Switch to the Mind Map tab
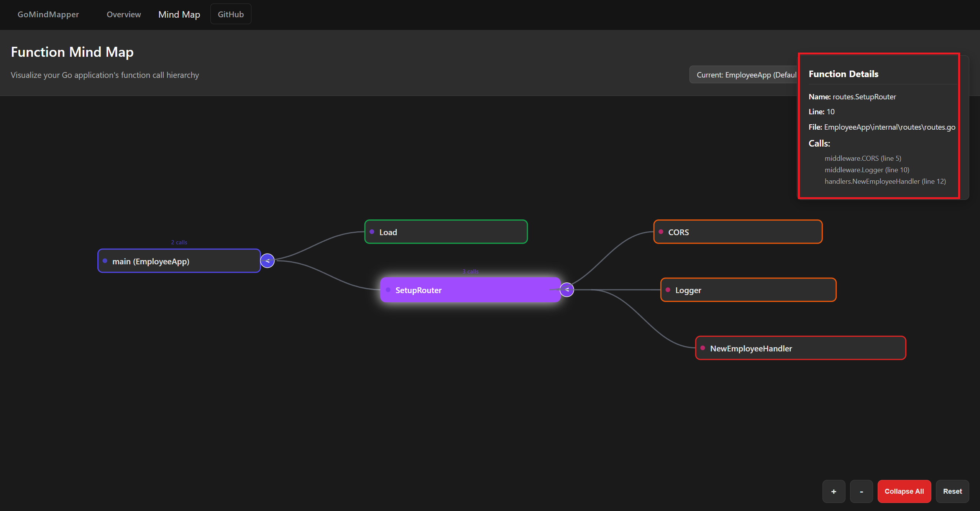Image resolution: width=980 pixels, height=511 pixels. tap(179, 15)
